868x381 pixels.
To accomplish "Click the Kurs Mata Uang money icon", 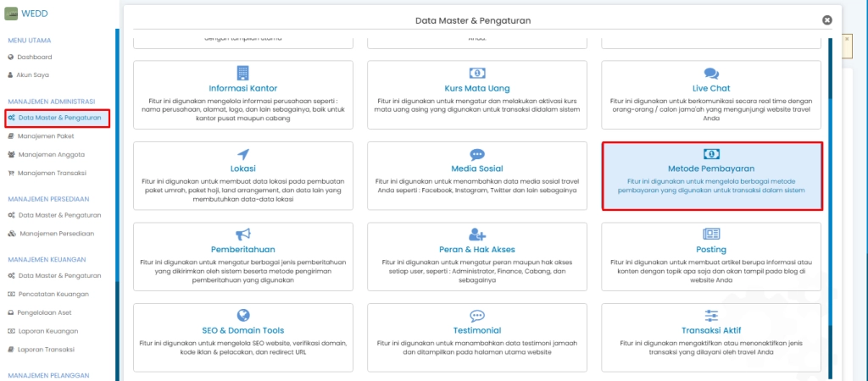I will pyautogui.click(x=477, y=73).
